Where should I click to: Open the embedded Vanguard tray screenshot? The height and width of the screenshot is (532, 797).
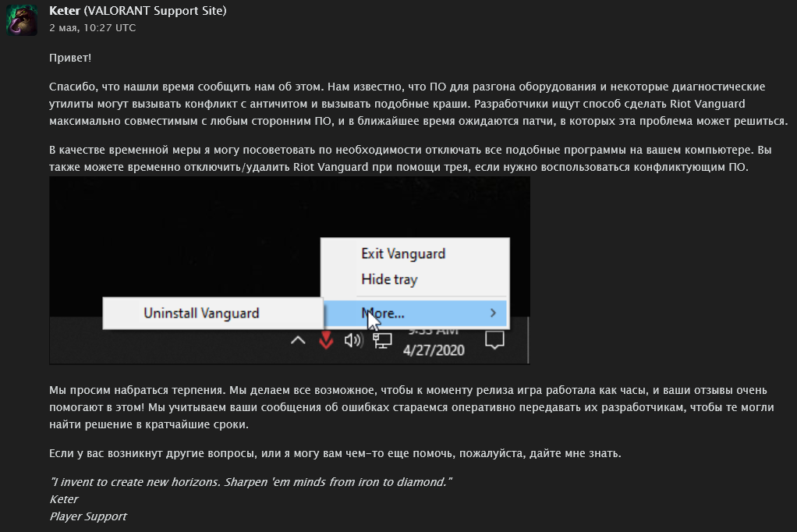pos(290,271)
